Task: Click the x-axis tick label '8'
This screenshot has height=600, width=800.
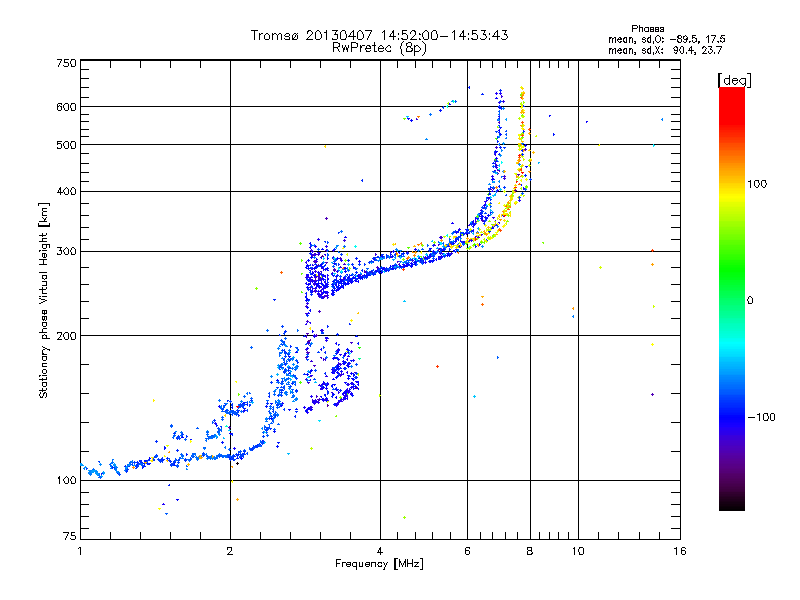Action: click(530, 551)
